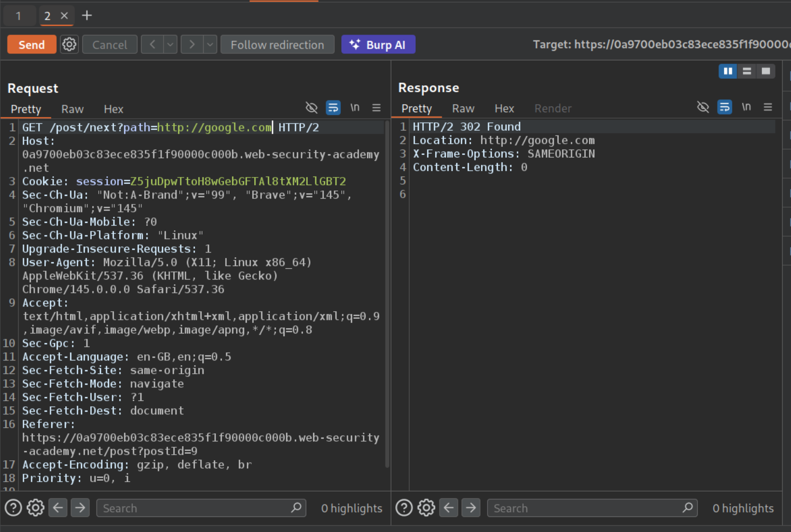
Task: Go to previous match in Request search
Action: point(58,508)
